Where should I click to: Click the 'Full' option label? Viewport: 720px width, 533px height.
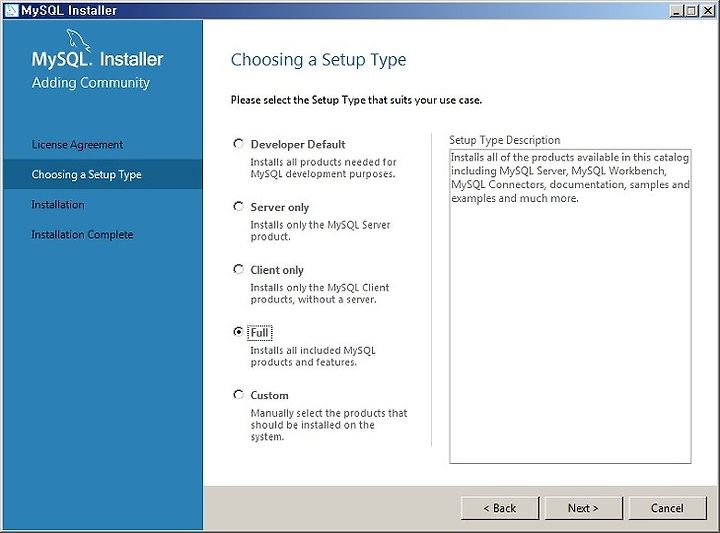pos(259,332)
